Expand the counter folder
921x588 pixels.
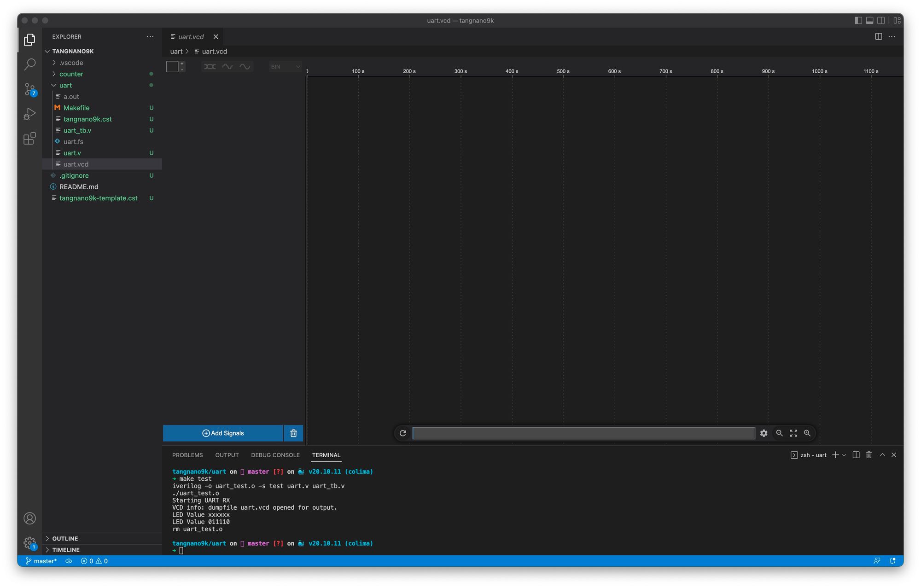coord(71,74)
